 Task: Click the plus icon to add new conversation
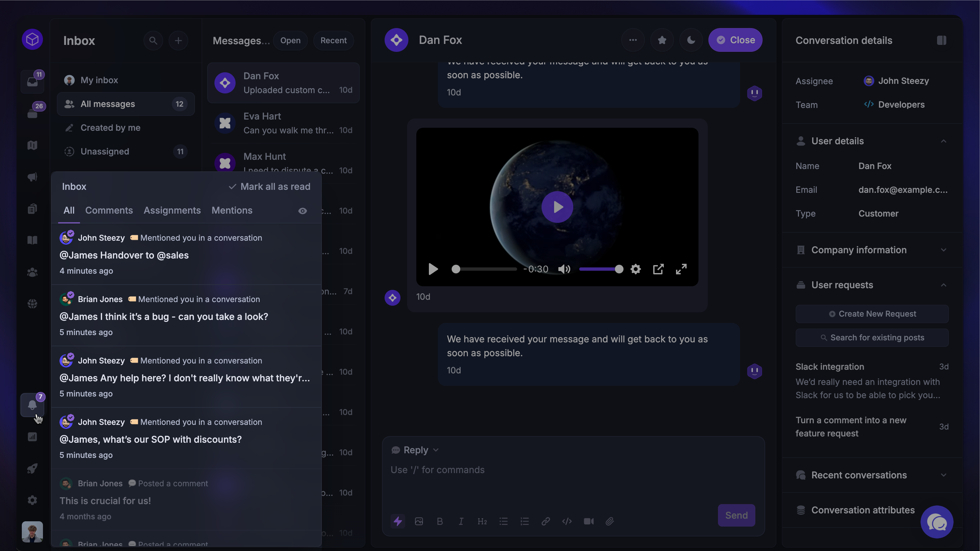[178, 40]
